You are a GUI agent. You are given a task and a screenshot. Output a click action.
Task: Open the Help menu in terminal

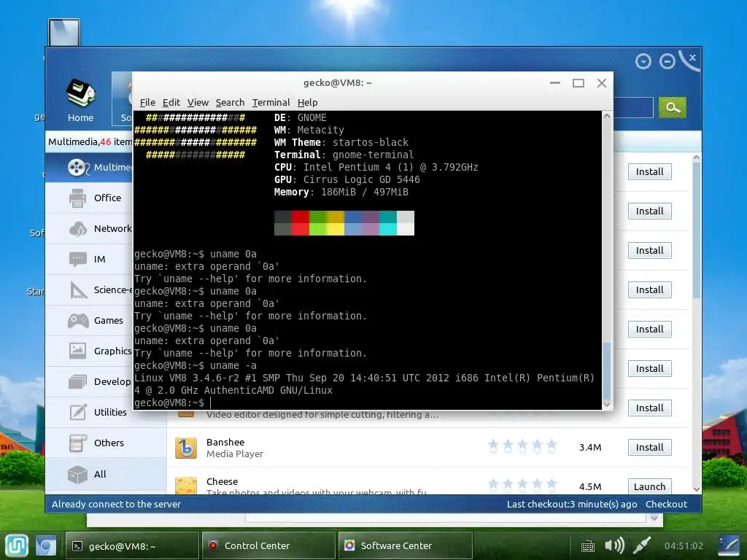pyautogui.click(x=307, y=102)
